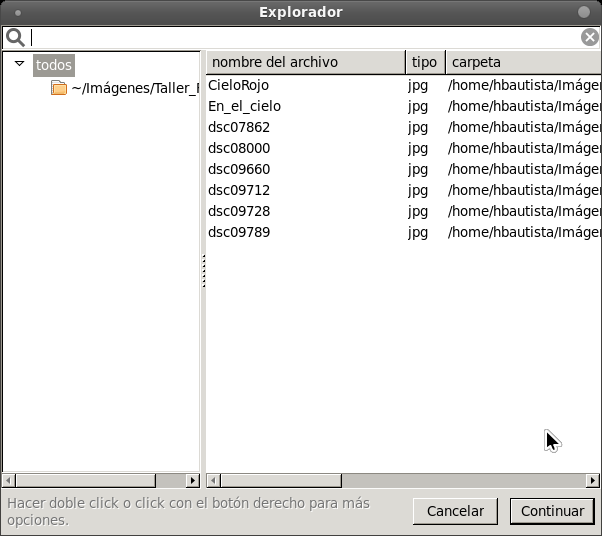Clear the search field with X icon
This screenshot has height=536, width=602.
(590, 37)
